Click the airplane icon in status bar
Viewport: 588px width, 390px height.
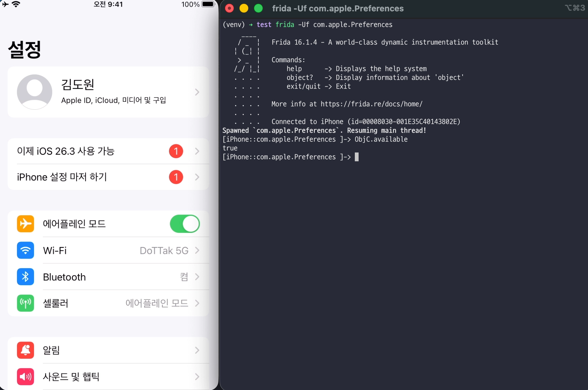pos(5,4)
